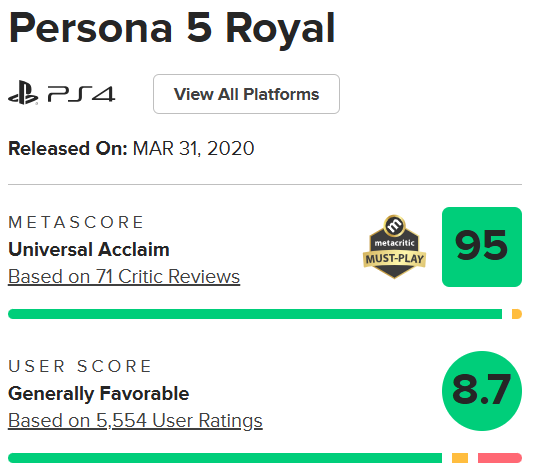Open Based on 5,554 User Ratings link
The width and height of the screenshot is (534, 475).
pyautogui.click(x=135, y=421)
